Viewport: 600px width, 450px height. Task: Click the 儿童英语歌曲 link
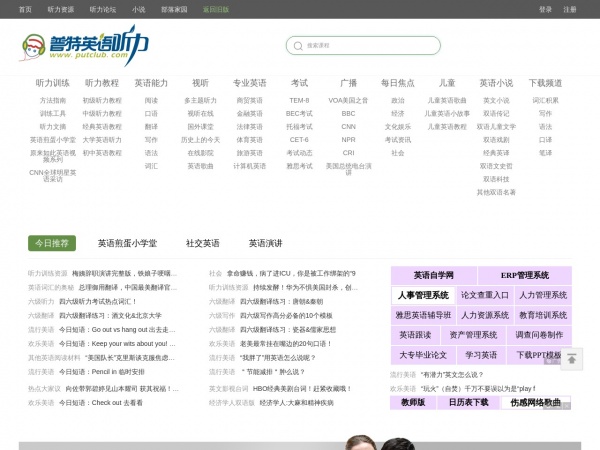[x=446, y=100]
